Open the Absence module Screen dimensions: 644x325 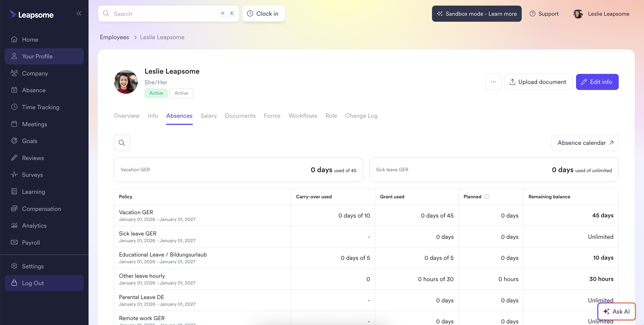[44, 90]
